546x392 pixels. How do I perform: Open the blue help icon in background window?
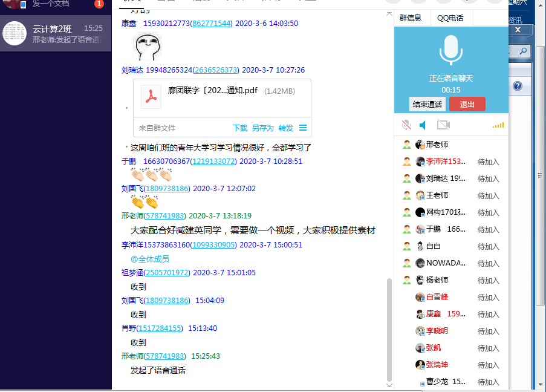click(x=518, y=86)
